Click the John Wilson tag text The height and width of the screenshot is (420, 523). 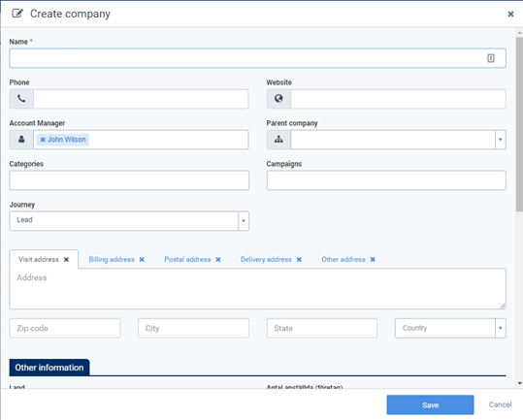[66, 140]
